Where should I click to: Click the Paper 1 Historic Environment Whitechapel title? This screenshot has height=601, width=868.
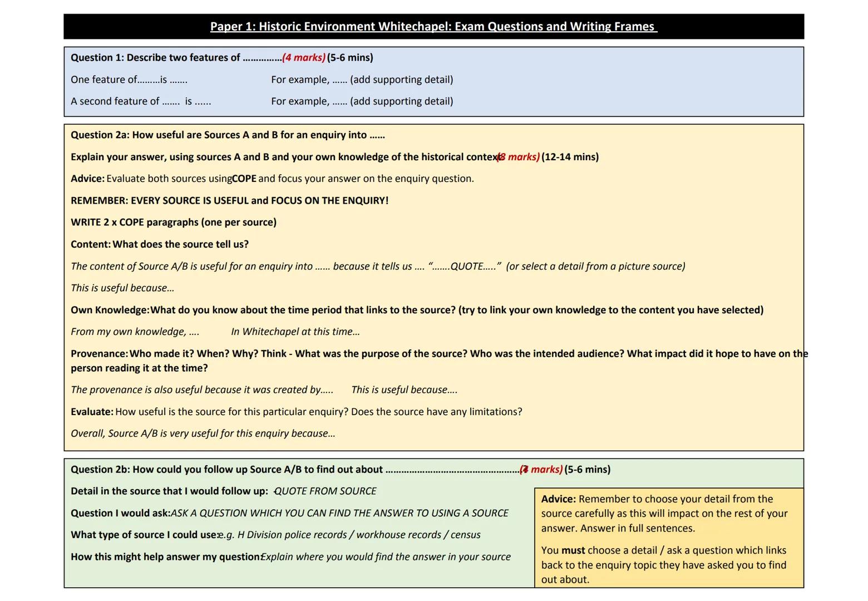tap(433, 26)
